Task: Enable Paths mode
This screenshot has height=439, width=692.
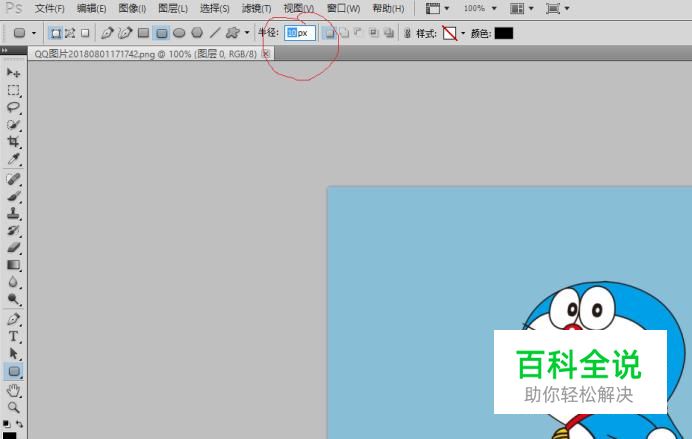Action: pos(70,33)
